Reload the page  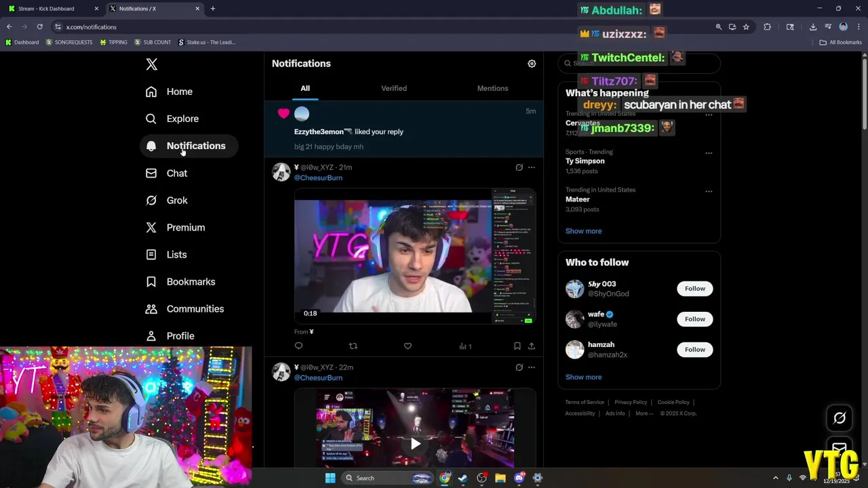pos(39,27)
